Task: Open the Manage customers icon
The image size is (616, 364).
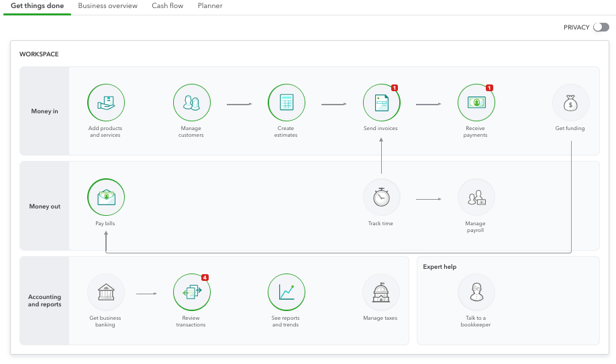Action: pyautogui.click(x=192, y=103)
